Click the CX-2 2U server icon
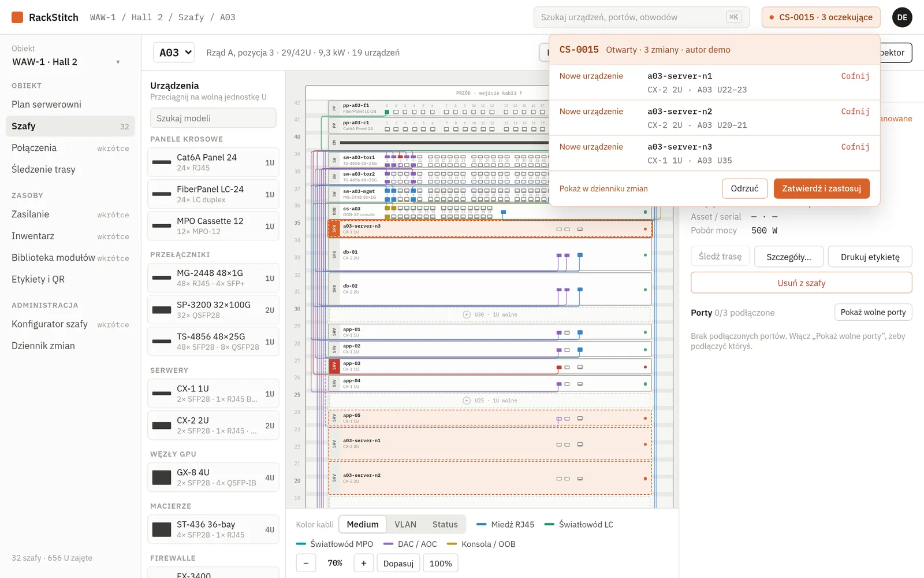The width and height of the screenshot is (924, 578). click(162, 425)
